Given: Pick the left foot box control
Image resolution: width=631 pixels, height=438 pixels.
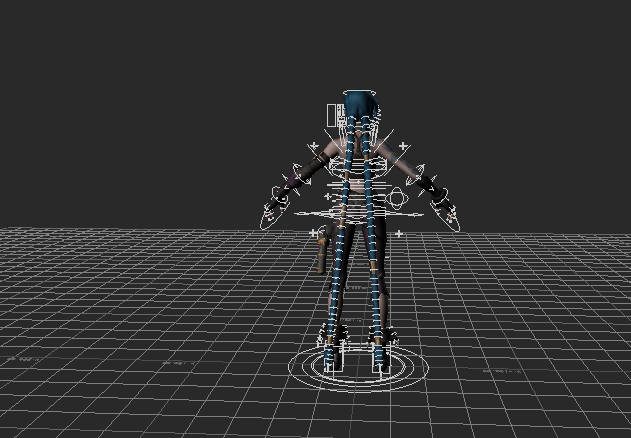Looking at the screenshot, I should coord(334,358).
